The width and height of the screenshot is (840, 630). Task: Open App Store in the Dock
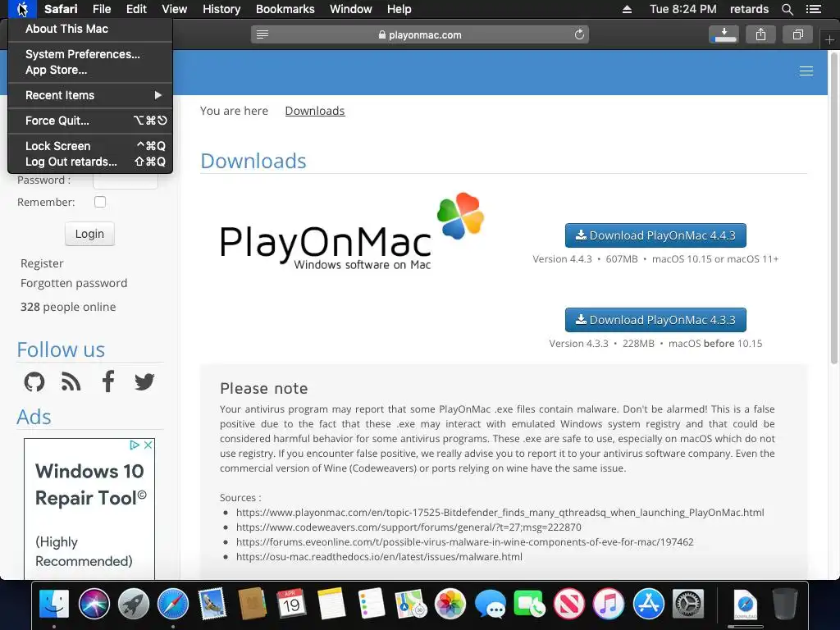pyautogui.click(x=648, y=604)
